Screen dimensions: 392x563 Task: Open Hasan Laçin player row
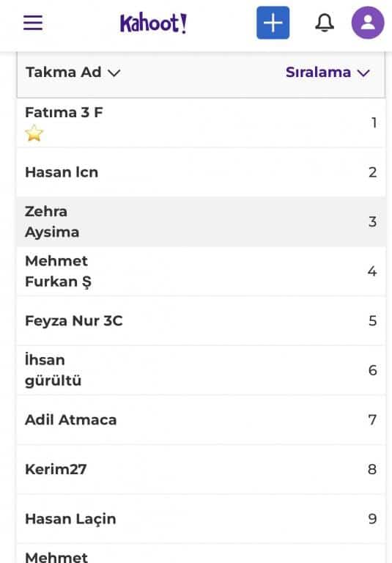click(x=201, y=519)
